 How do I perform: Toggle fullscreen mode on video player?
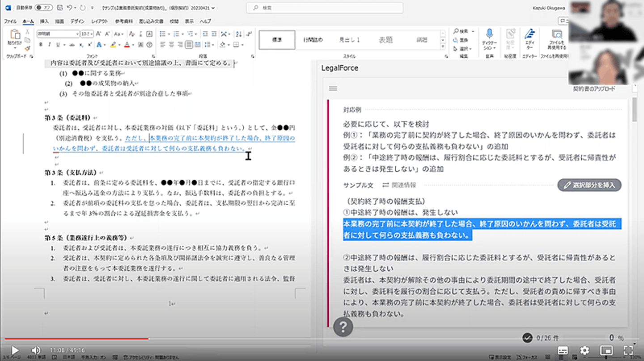[x=628, y=350]
